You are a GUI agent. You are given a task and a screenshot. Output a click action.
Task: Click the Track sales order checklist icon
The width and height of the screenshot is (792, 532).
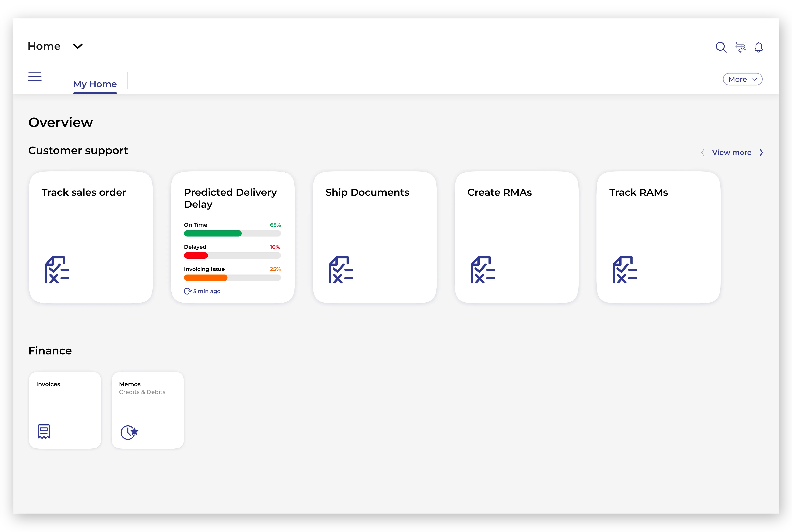57,270
